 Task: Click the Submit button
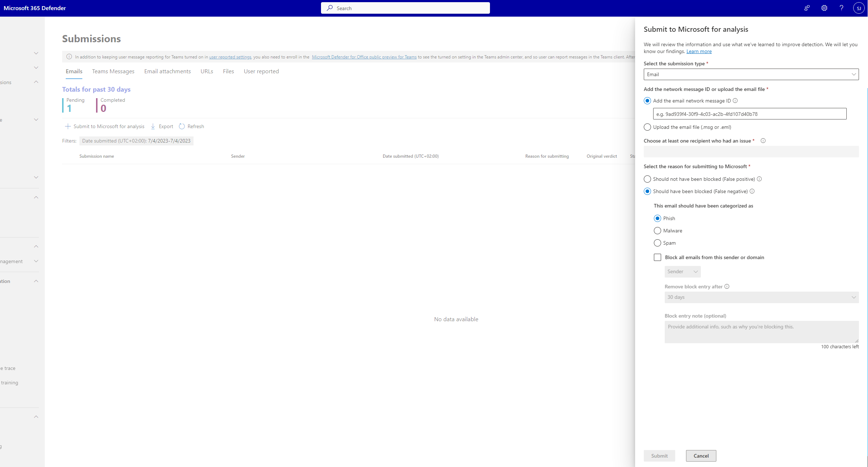point(659,456)
